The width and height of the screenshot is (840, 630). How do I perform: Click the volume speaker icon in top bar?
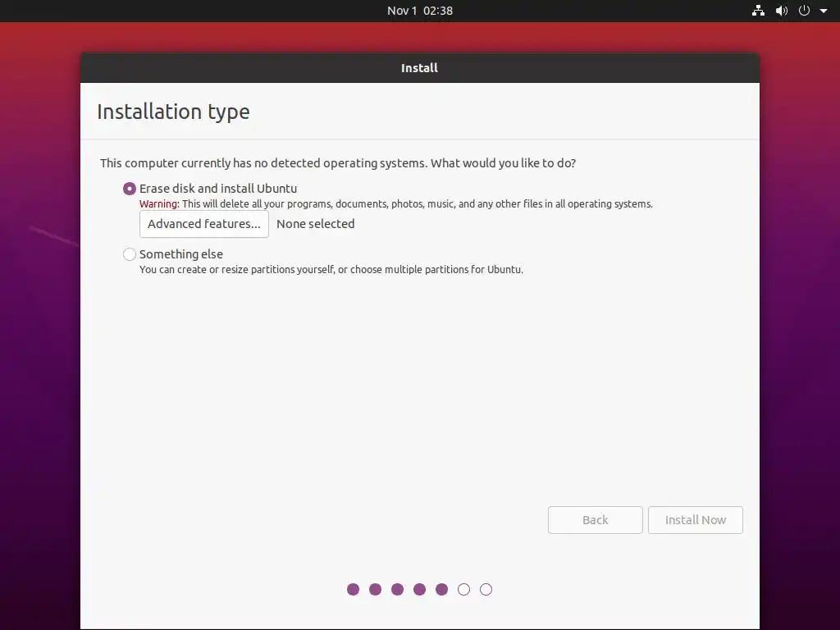(782, 11)
